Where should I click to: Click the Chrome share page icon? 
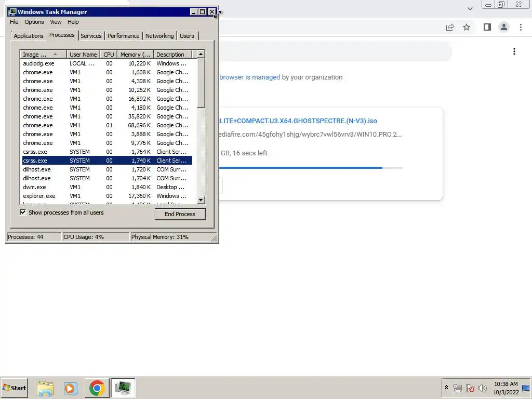pos(450,27)
